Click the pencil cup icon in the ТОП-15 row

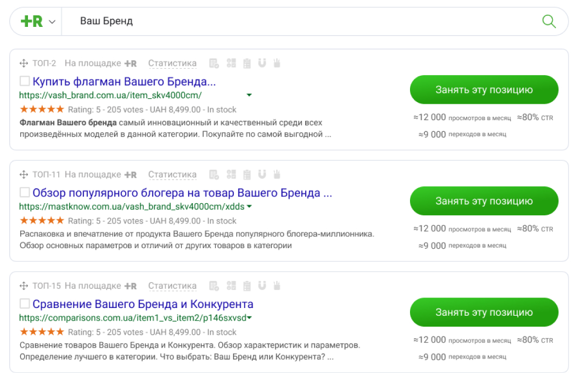pos(277,285)
